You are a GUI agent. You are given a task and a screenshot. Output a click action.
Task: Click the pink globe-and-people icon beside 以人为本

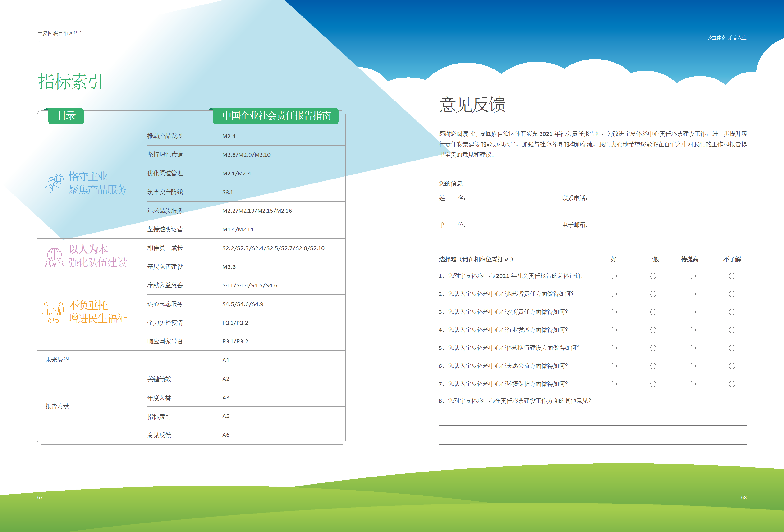tap(54, 257)
